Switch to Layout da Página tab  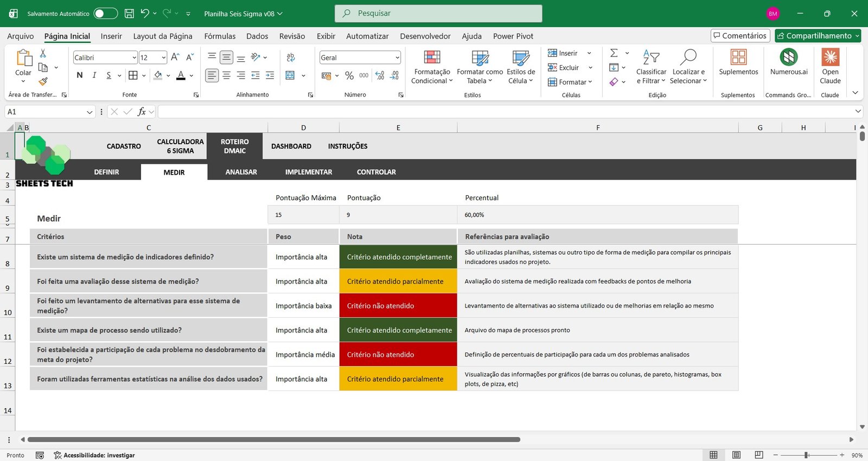[163, 36]
